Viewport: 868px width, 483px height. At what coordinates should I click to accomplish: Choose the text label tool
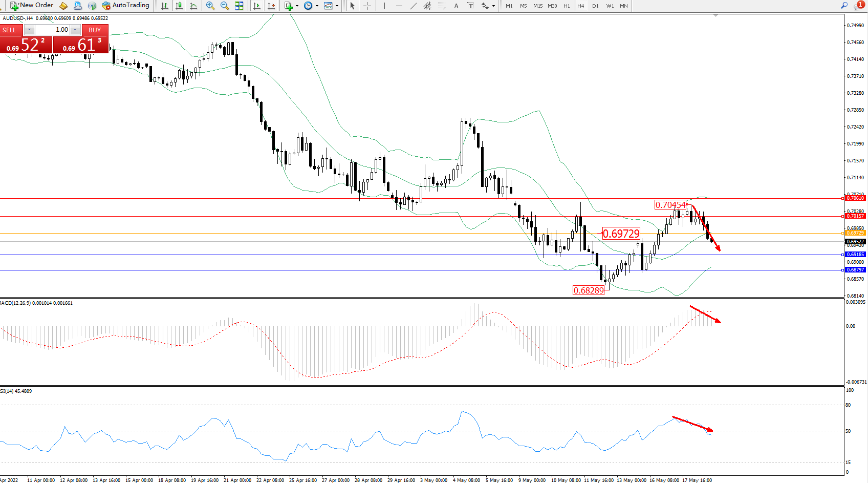tap(456, 6)
